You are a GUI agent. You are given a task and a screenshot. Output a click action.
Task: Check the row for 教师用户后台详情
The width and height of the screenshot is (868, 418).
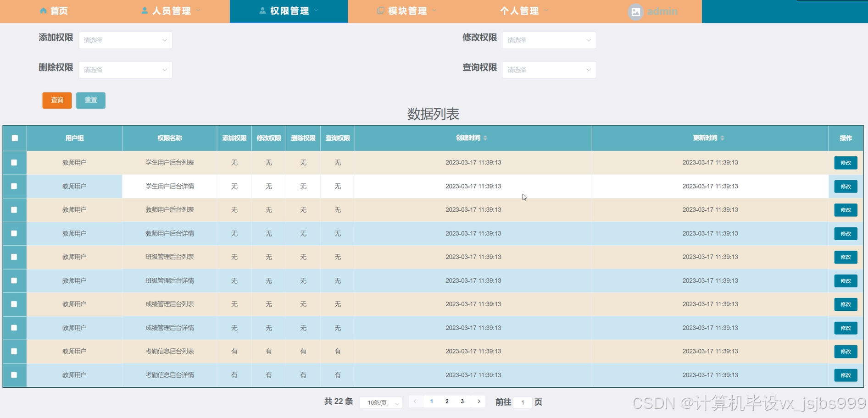point(14,233)
